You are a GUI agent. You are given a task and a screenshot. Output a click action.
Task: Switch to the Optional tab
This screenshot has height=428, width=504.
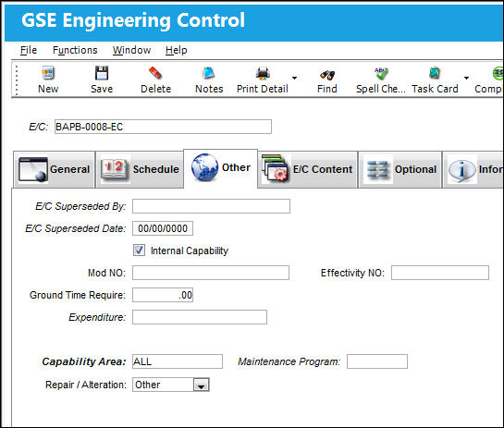click(x=400, y=169)
